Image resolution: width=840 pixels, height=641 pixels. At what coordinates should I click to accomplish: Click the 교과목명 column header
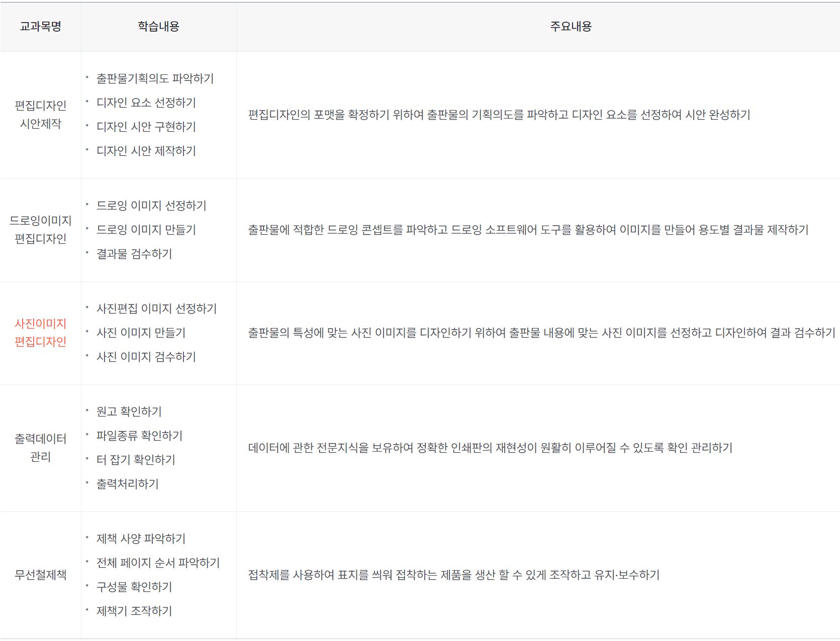(x=40, y=27)
